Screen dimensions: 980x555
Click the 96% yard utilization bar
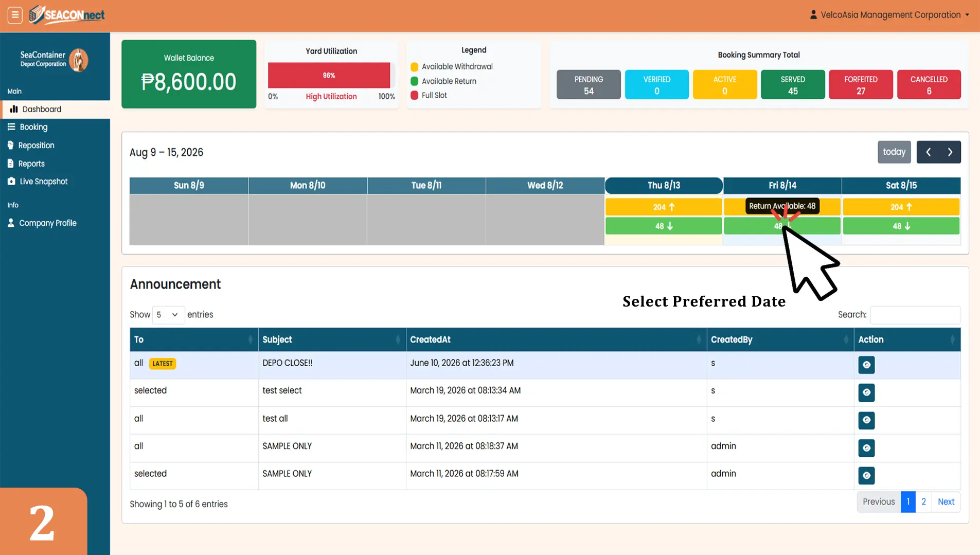329,75
